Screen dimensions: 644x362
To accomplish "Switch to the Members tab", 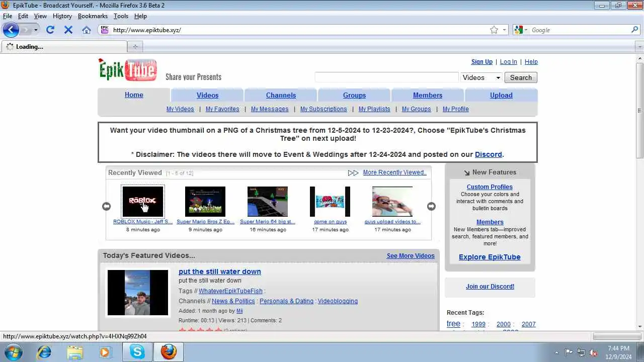I will (x=428, y=95).
